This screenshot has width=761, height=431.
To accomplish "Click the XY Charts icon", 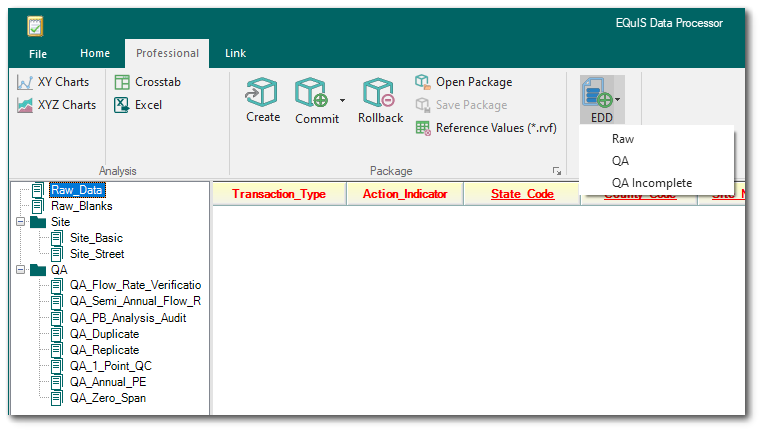I will coord(26,82).
